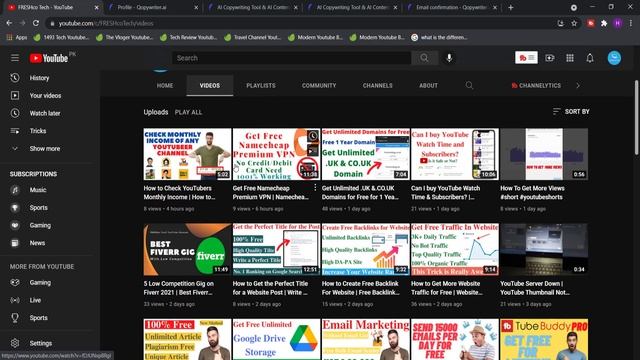Open the Sort by dropdown
This screenshot has width=640, height=360.
click(x=571, y=111)
